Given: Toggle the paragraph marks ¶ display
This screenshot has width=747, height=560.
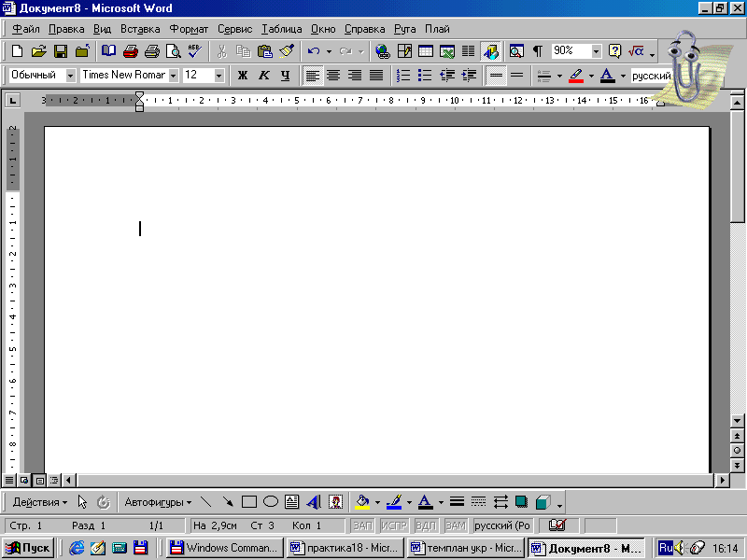Looking at the screenshot, I should point(538,51).
